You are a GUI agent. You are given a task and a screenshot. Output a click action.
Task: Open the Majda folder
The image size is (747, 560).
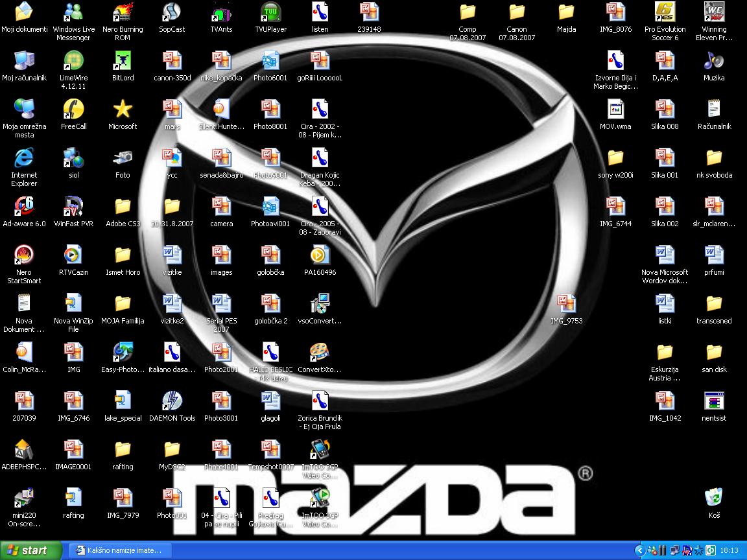tap(567, 12)
